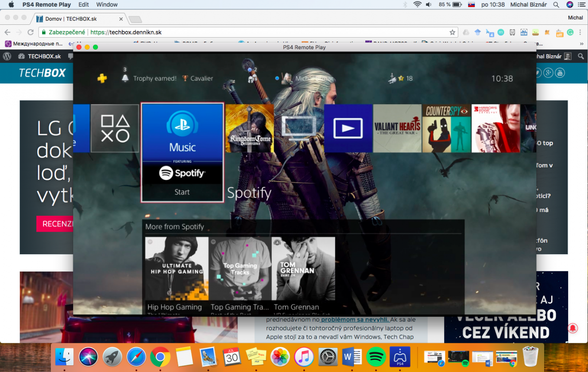
Task: Click the YouTube icon on TECHBOX header
Action: tap(560, 73)
